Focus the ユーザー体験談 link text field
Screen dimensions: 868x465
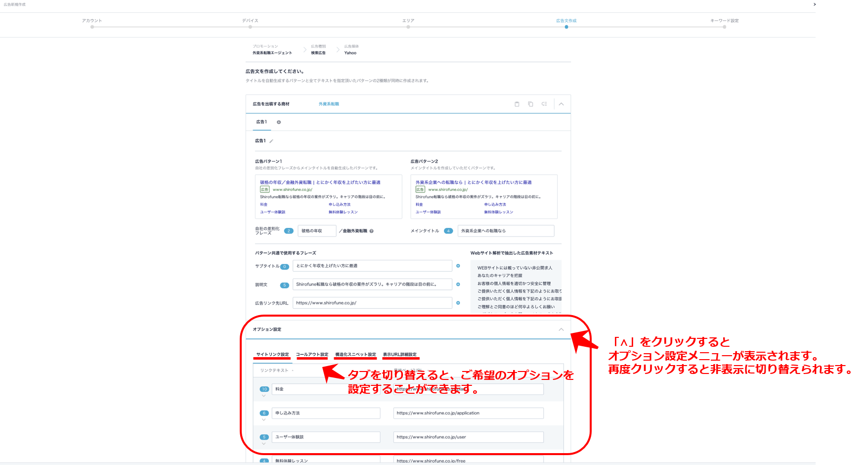[x=326, y=437]
